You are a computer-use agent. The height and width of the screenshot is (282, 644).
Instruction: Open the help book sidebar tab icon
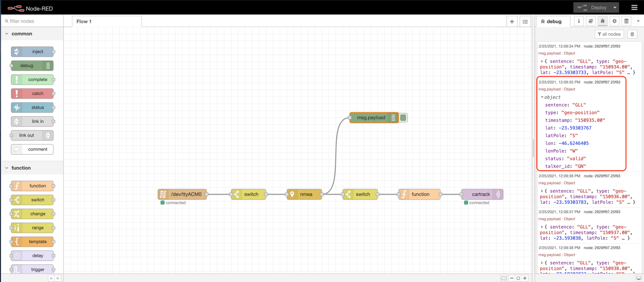coord(591,21)
